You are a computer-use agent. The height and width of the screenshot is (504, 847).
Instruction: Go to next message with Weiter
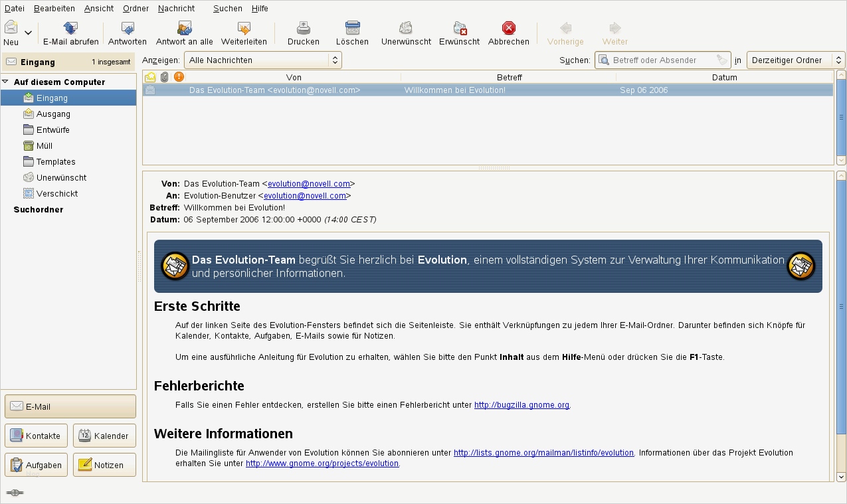[615, 33]
